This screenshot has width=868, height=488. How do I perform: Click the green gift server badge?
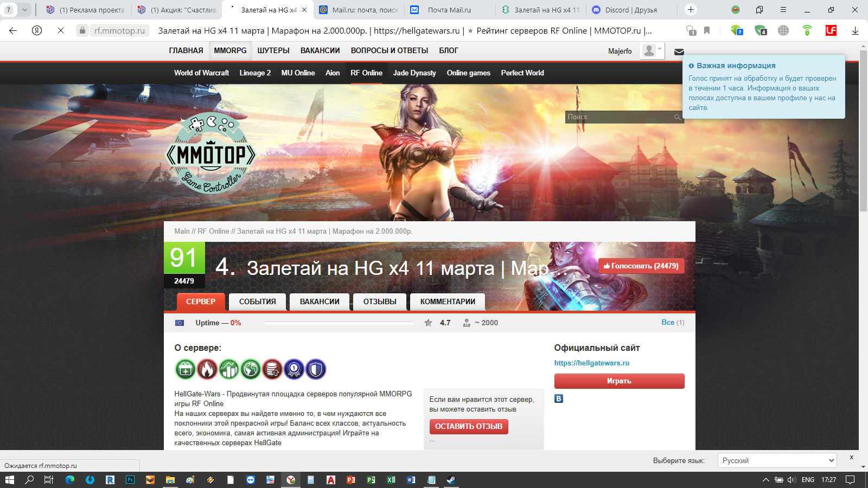tap(186, 370)
